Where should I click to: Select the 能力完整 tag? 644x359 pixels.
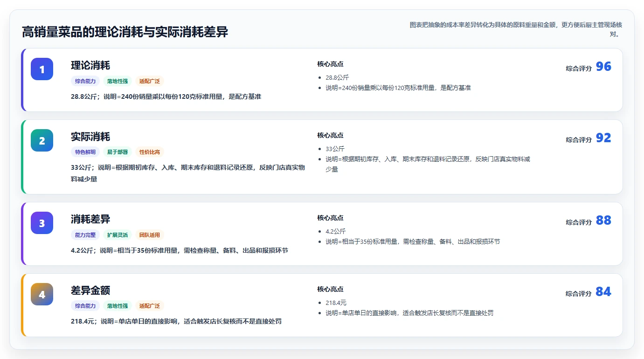85,235
